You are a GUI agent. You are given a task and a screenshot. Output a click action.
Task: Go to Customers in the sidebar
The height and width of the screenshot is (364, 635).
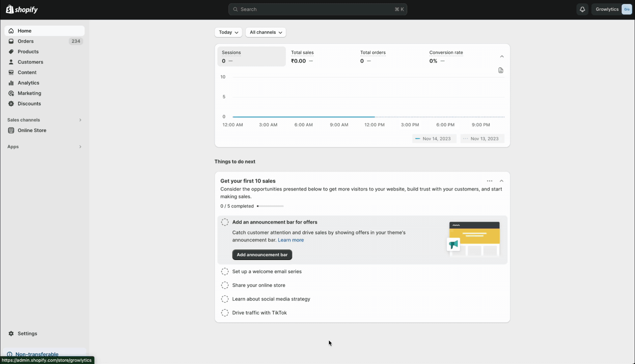click(30, 62)
